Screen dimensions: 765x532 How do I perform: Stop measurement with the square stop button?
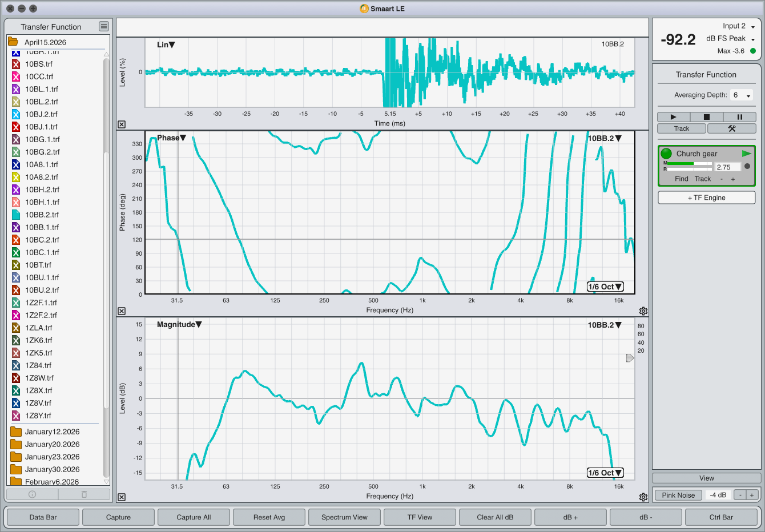click(707, 117)
